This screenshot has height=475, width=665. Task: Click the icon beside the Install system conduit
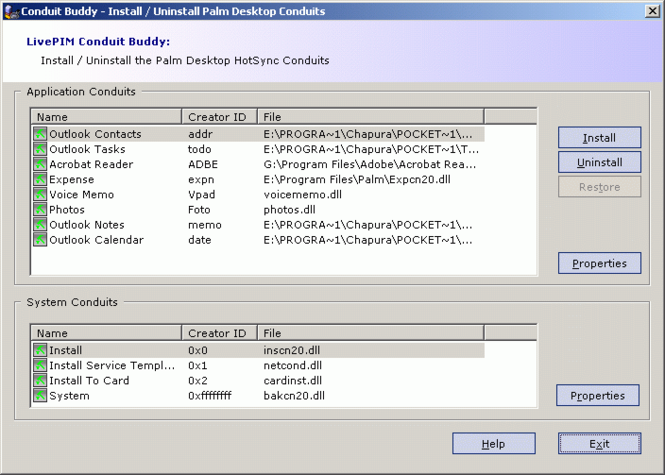[40, 350]
